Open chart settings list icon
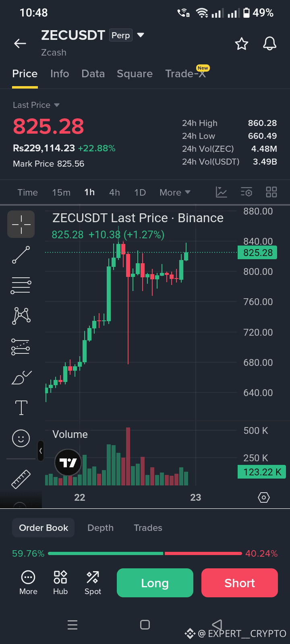The height and width of the screenshot is (644, 290). coord(246,192)
